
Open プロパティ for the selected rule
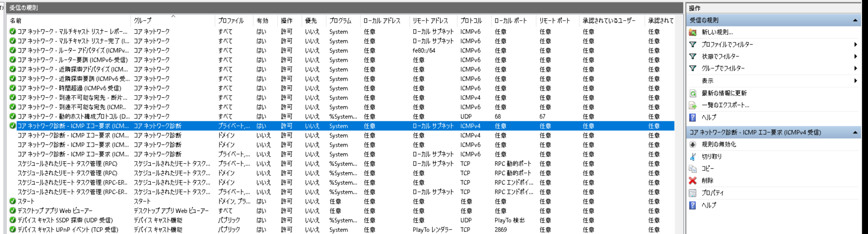click(x=712, y=193)
